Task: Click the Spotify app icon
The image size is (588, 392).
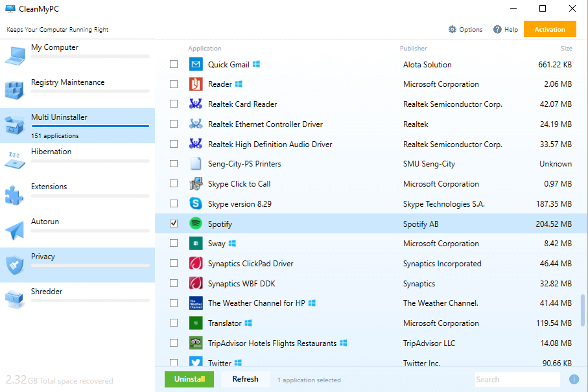Action: pyautogui.click(x=196, y=224)
